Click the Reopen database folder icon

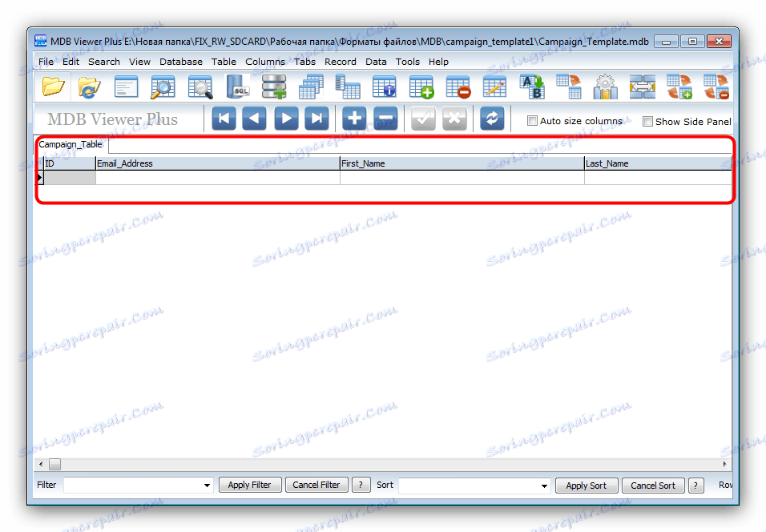90,87
